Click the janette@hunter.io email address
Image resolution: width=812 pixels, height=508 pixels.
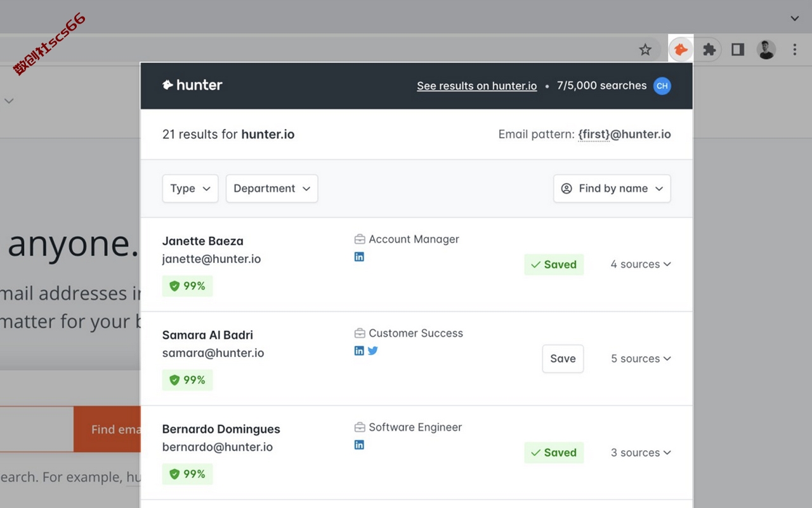tap(211, 259)
